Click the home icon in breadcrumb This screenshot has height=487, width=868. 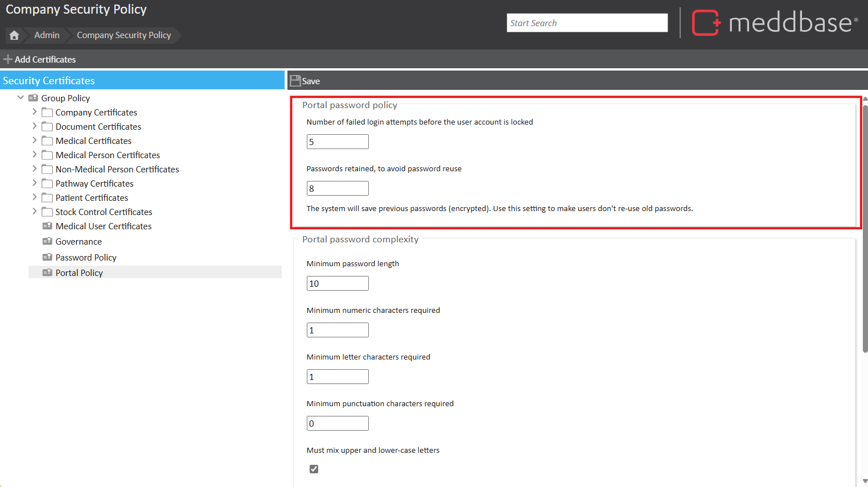[14, 35]
